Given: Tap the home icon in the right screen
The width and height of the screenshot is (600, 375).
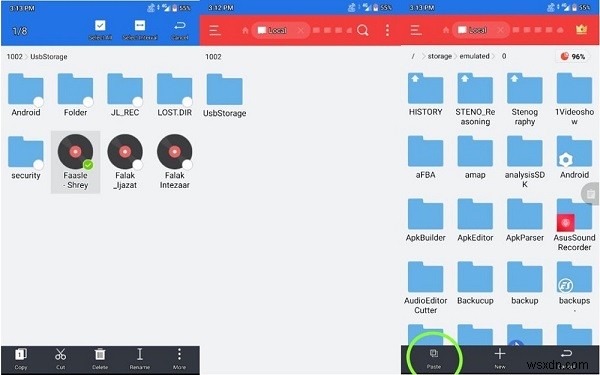Looking at the screenshot, I should coord(445,30).
